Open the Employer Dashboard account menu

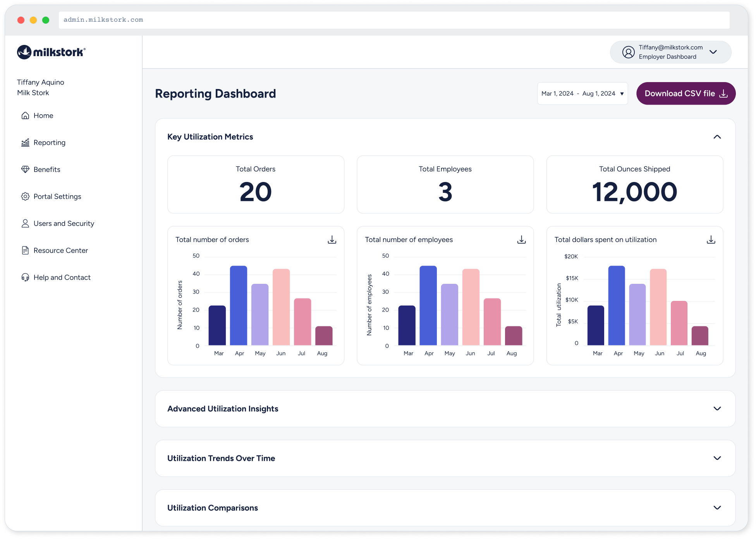point(713,52)
